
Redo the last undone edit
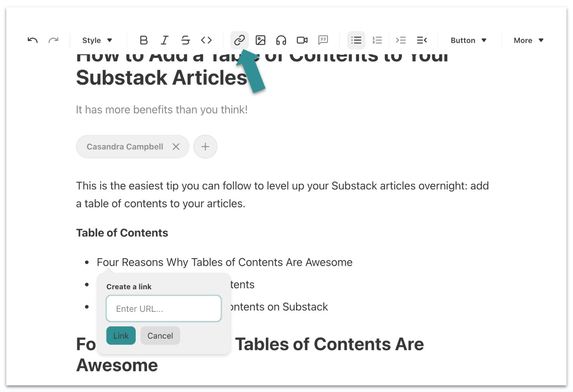(x=53, y=41)
